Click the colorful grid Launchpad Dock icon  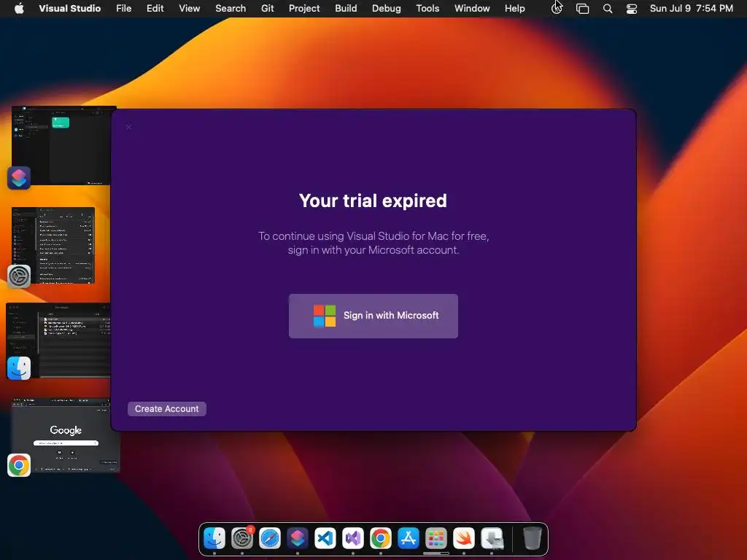coord(436,538)
